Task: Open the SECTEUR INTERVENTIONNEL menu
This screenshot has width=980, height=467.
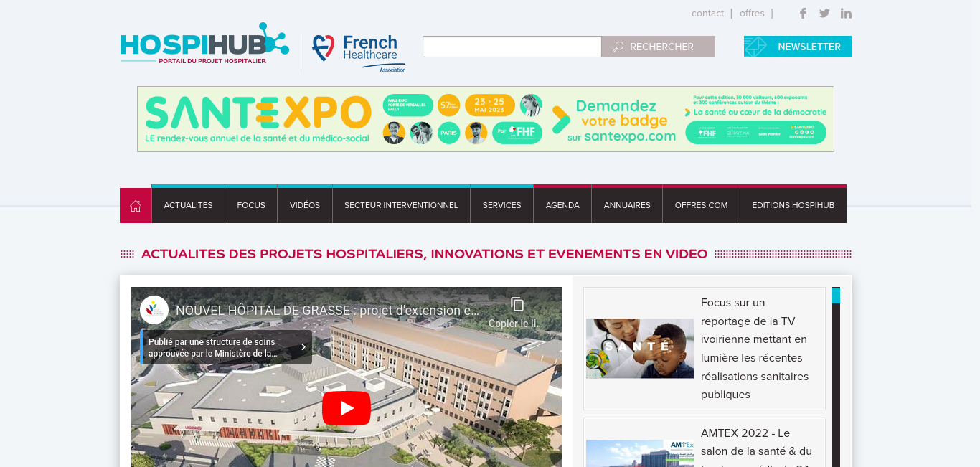Action: (x=401, y=205)
